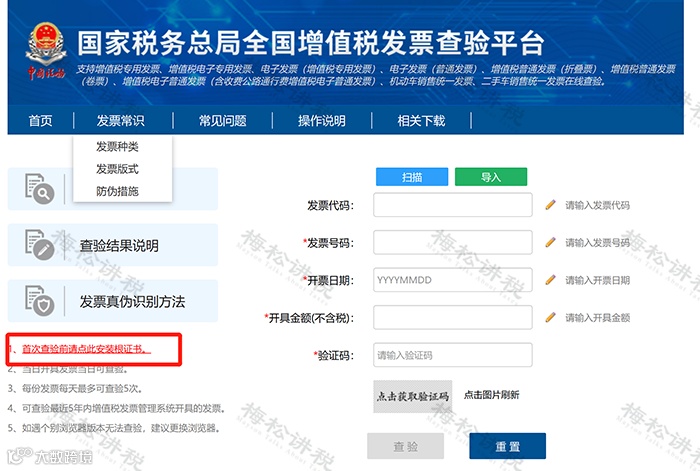Focus the 开票日期 YYYYMMDD field
The width and height of the screenshot is (700, 471).
click(x=453, y=280)
